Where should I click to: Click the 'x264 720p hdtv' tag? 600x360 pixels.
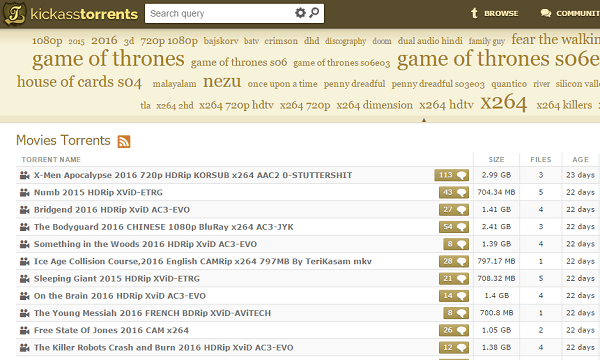(236, 105)
